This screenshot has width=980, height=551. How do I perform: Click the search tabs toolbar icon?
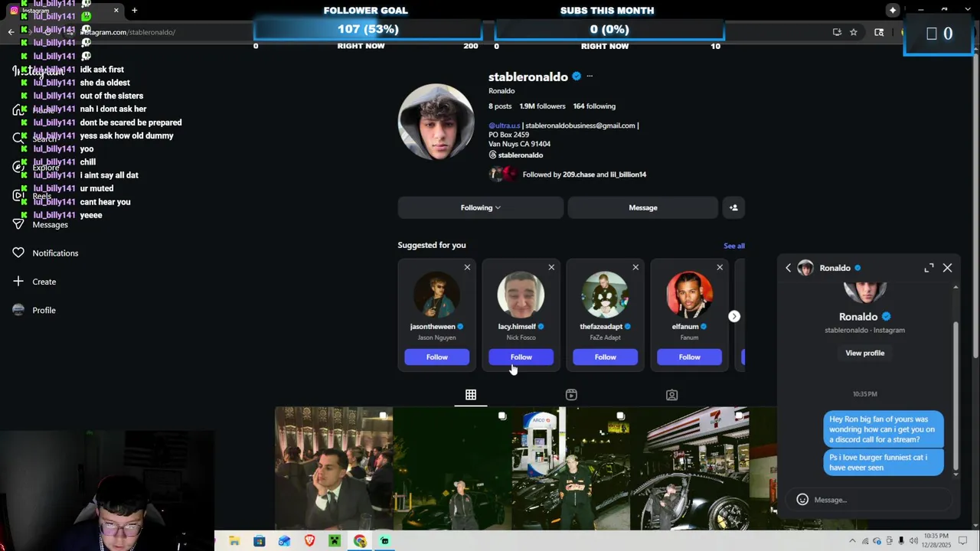879,32
